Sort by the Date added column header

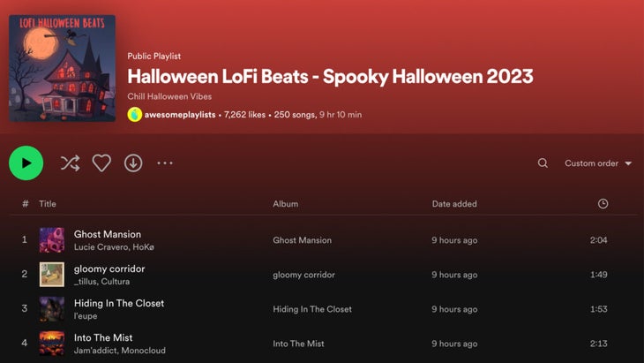tap(454, 203)
